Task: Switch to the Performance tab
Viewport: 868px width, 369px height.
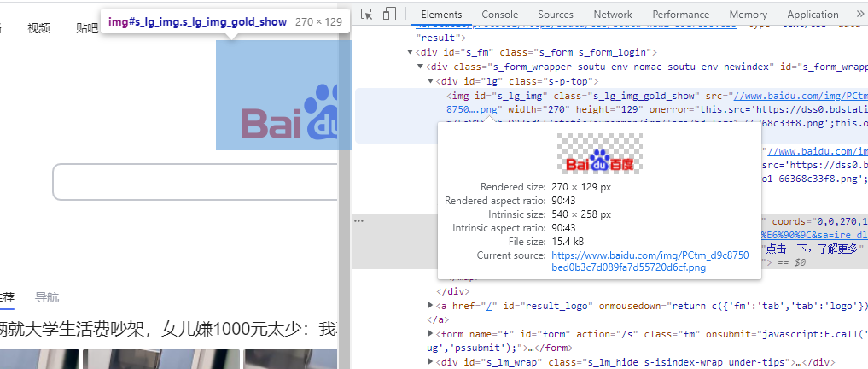Action: (x=680, y=15)
